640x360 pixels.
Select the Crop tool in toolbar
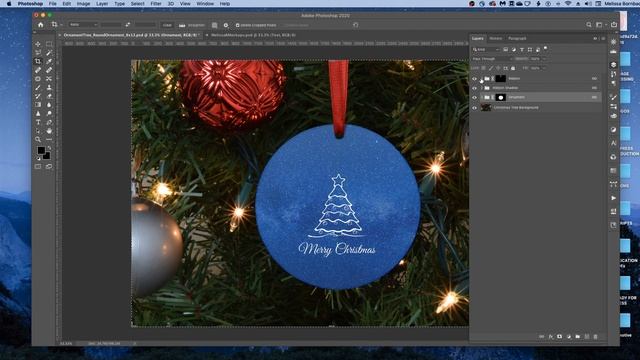point(38,61)
